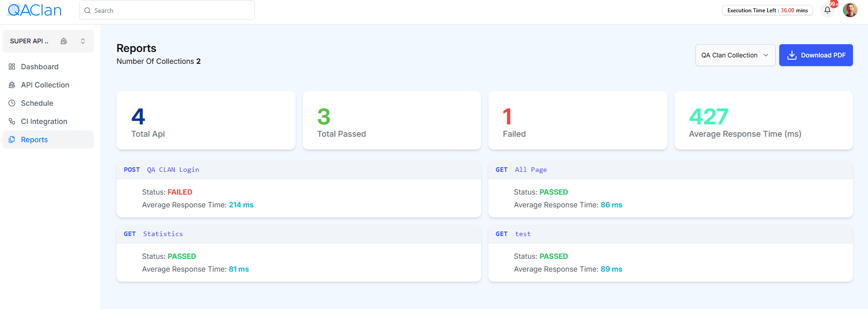868x309 pixels.
Task: Focus the Search input field
Action: click(x=167, y=10)
